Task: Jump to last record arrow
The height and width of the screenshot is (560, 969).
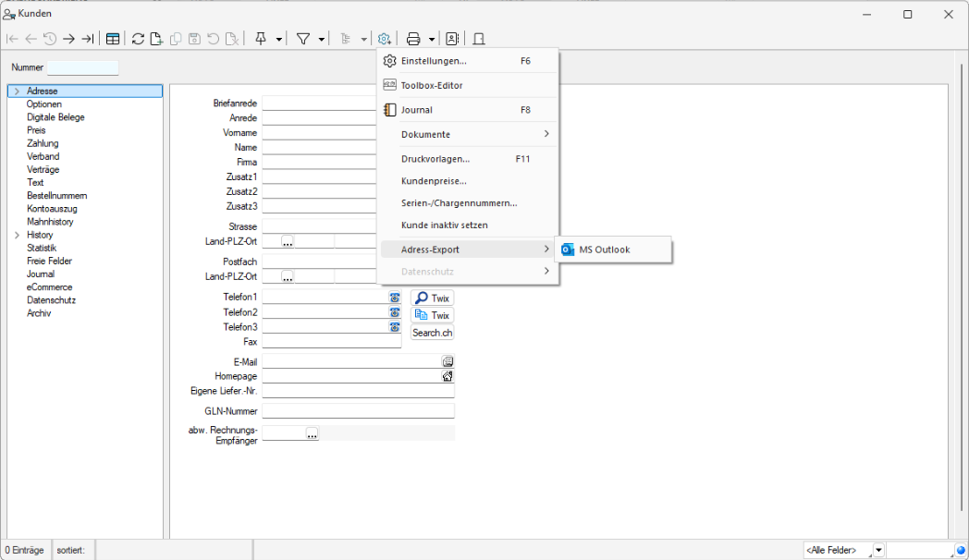Action: [88, 39]
